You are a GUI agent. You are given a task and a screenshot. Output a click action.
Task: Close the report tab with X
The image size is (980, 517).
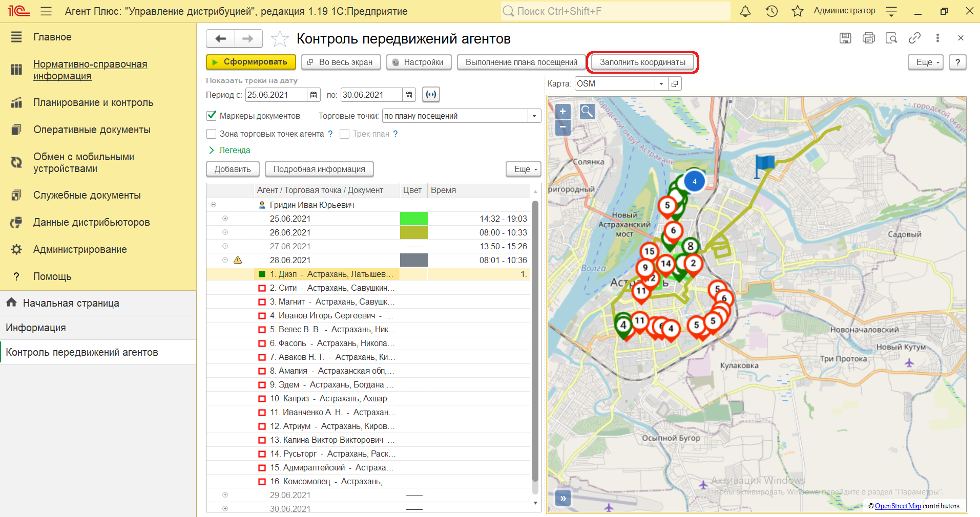(x=961, y=38)
